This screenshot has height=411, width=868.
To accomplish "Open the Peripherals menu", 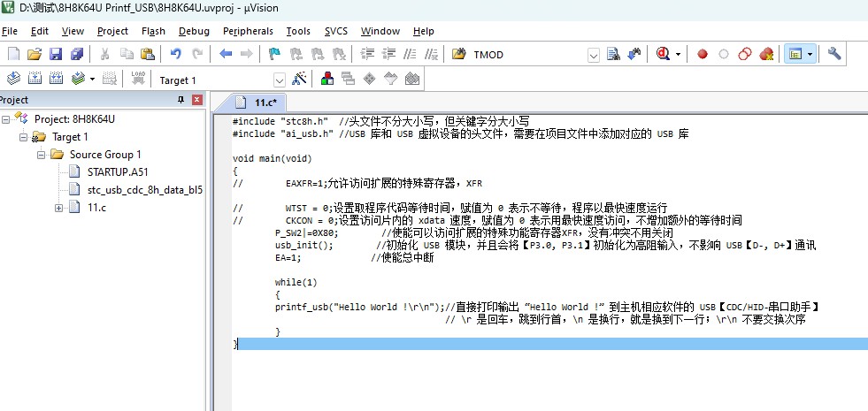I will (248, 31).
